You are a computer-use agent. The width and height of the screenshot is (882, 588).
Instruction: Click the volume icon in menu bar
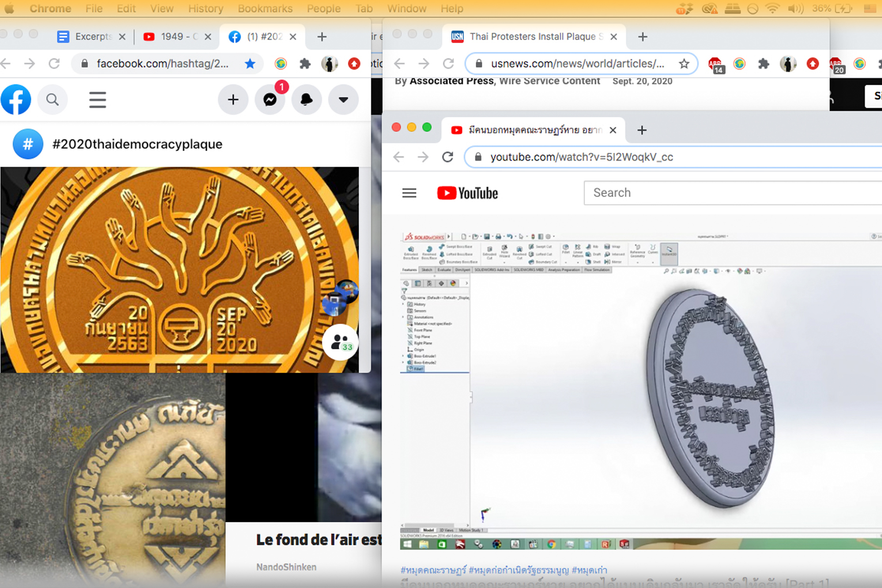pyautogui.click(x=795, y=8)
